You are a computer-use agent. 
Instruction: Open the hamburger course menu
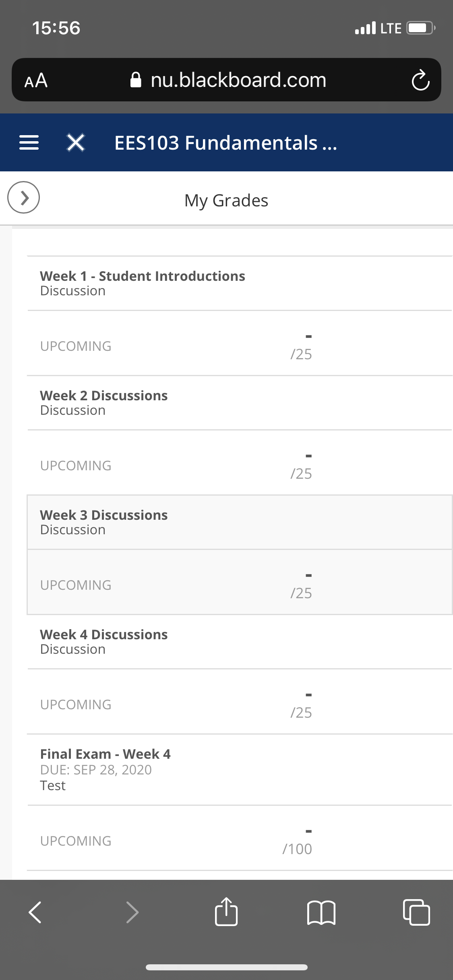(x=29, y=143)
